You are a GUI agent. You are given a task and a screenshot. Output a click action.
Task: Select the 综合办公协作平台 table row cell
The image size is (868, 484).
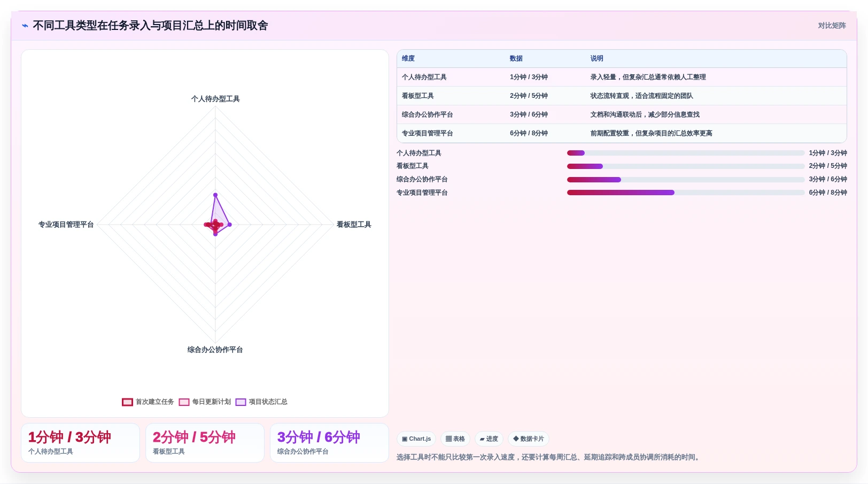(x=428, y=115)
